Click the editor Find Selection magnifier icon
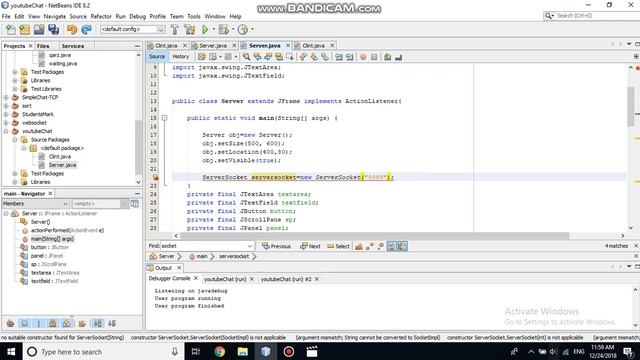 point(246,57)
